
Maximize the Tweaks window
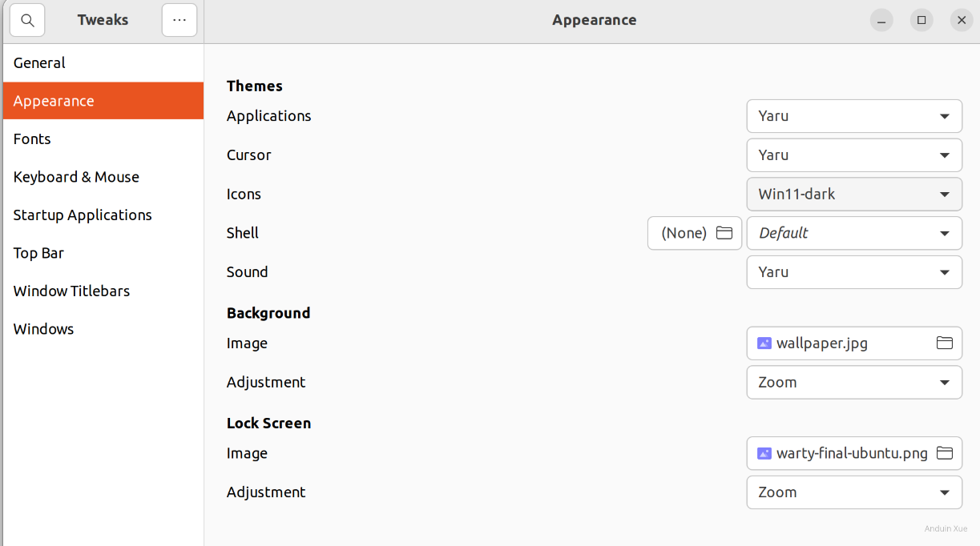922,21
